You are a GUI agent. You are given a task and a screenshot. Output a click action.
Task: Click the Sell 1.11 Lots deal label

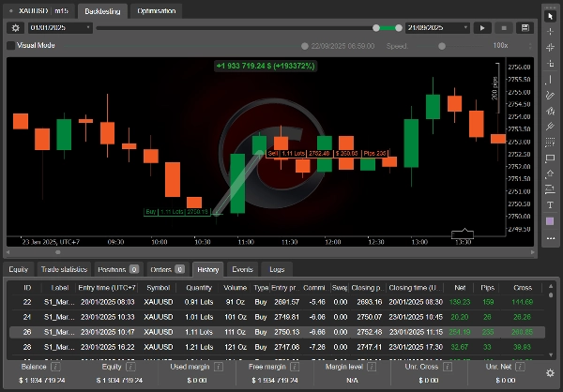pyautogui.click(x=327, y=153)
